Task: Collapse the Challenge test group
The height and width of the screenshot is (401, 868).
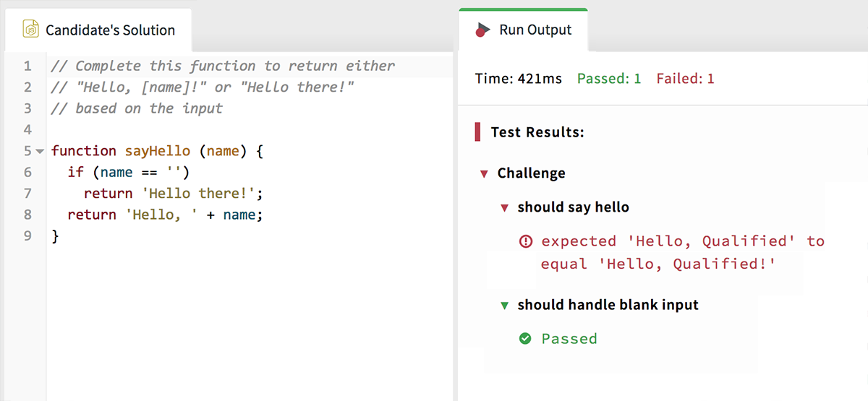Action: pos(484,173)
